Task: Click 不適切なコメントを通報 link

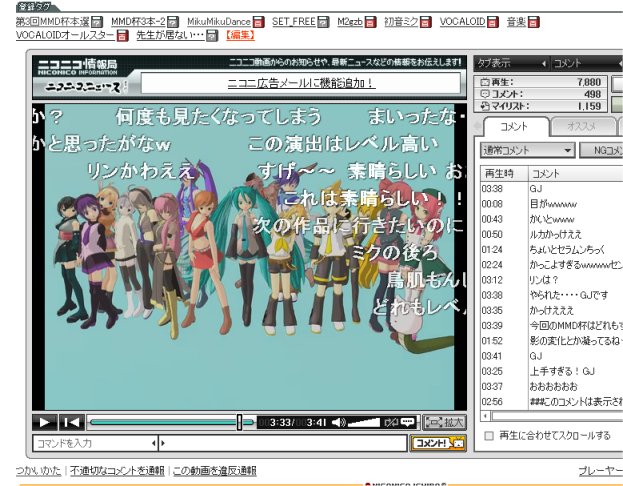Action: point(117,471)
